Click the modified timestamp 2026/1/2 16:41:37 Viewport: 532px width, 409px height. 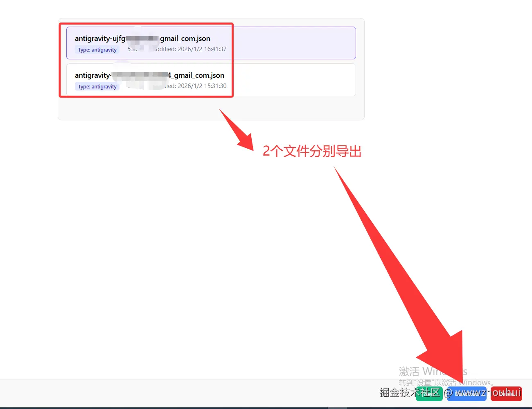[202, 49]
